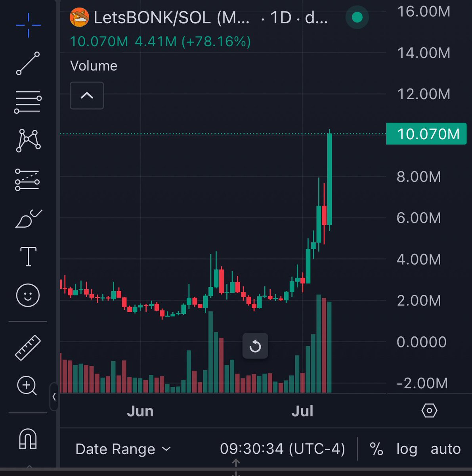This screenshot has height=476, width=472.
Task: Select the ruler measure tool
Action: click(28, 348)
